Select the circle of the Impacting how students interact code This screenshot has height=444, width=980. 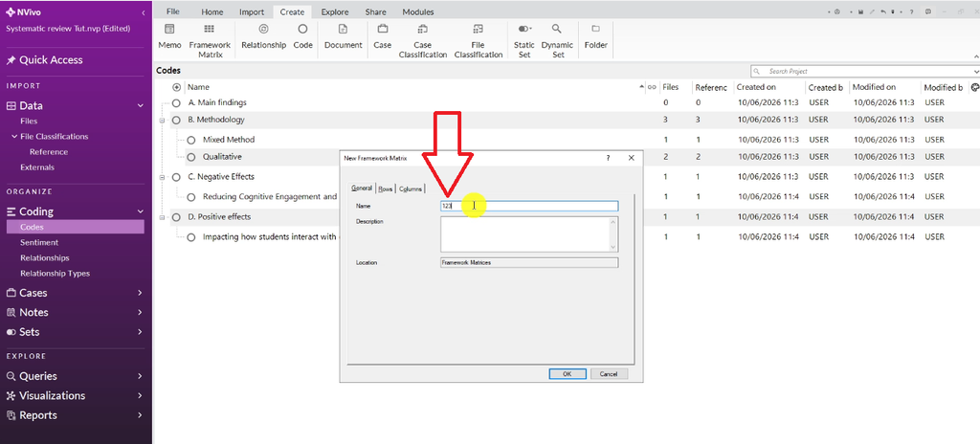(x=191, y=237)
